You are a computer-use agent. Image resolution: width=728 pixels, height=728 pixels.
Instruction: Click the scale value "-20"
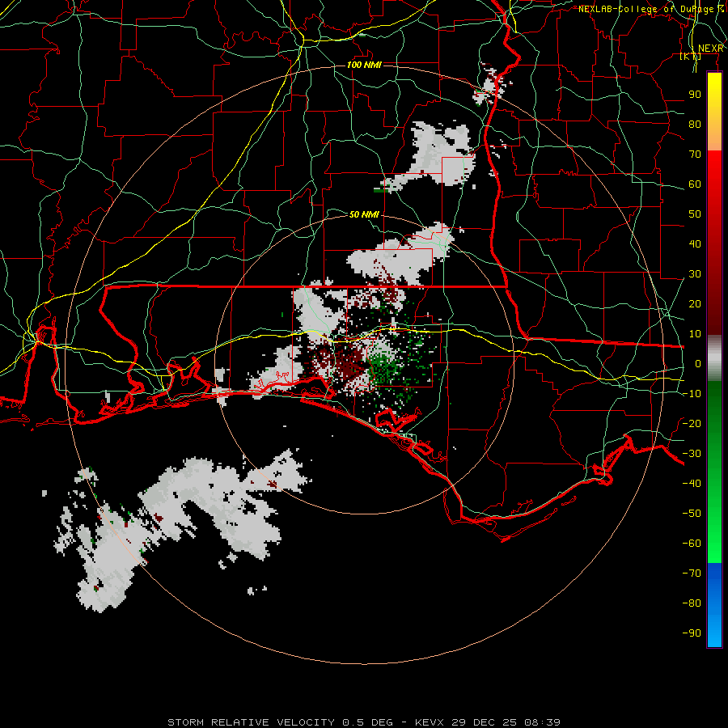point(692,423)
